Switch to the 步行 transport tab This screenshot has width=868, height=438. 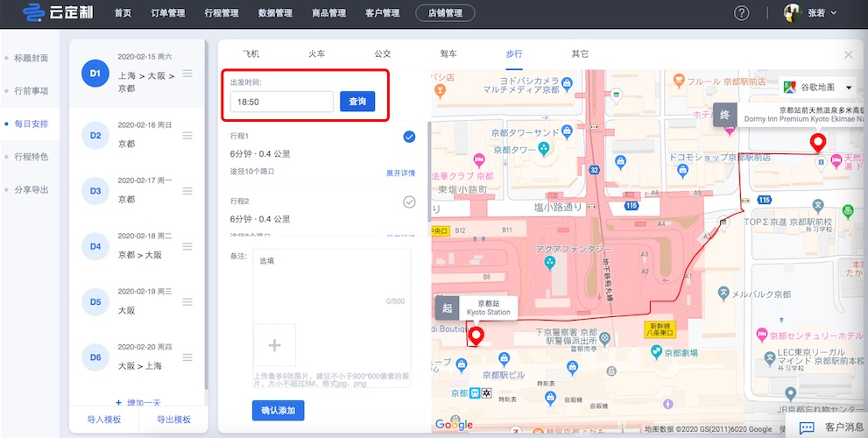514,53
